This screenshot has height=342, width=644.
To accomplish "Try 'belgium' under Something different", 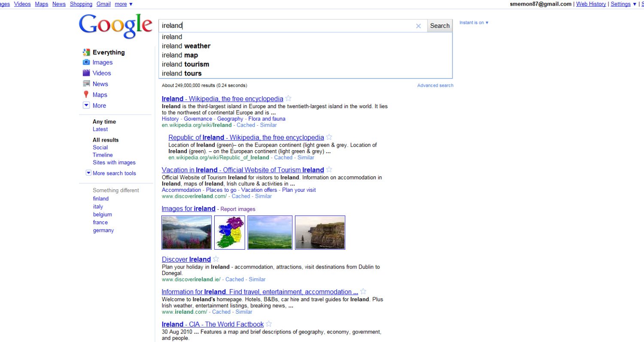I will click(102, 215).
